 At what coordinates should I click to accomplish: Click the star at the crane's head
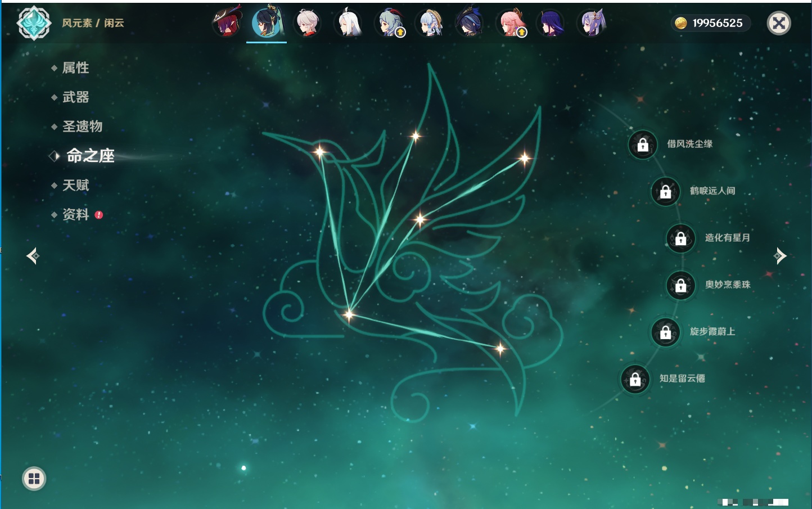point(319,151)
